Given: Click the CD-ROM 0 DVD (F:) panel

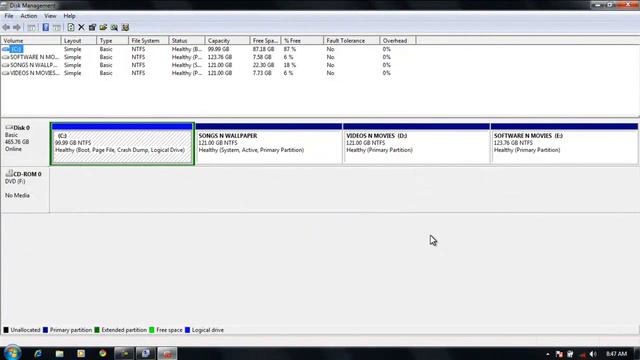Looking at the screenshot, I should [25, 189].
